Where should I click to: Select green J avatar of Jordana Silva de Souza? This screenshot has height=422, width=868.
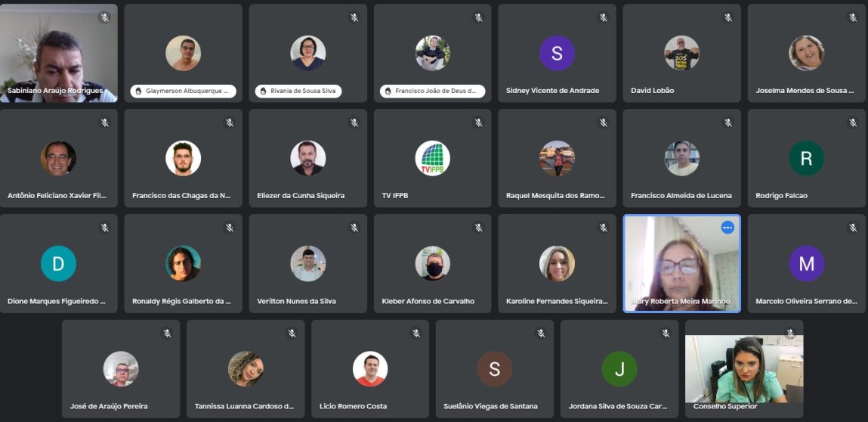point(619,369)
